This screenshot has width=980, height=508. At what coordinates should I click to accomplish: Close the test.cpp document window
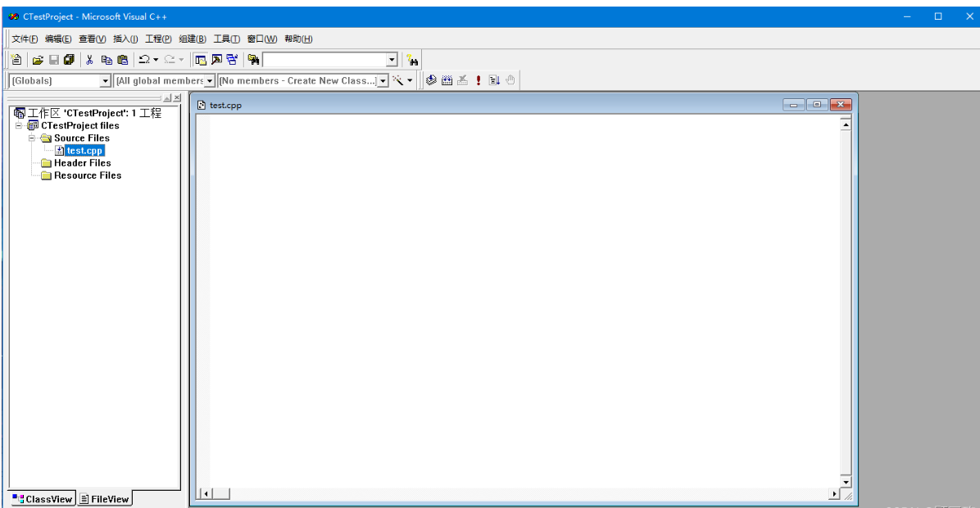pos(841,105)
